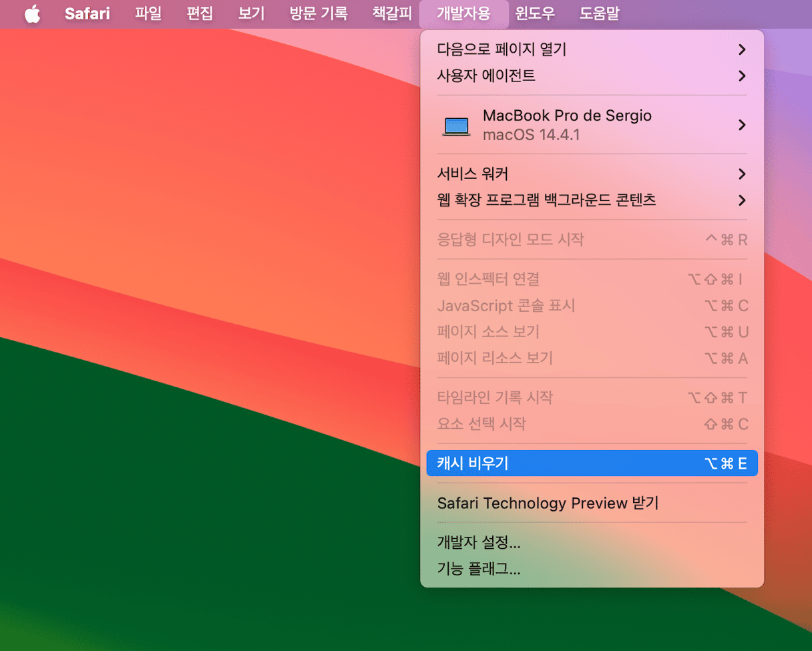Open the 도움말 menu
Image resolution: width=812 pixels, height=651 pixels.
[x=599, y=14]
